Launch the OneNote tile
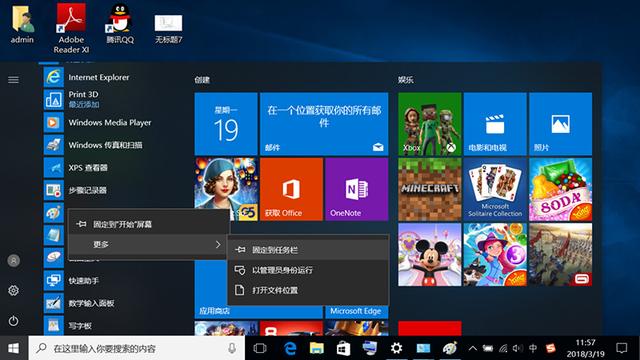Viewport: 640px width, 360px height. click(x=357, y=189)
